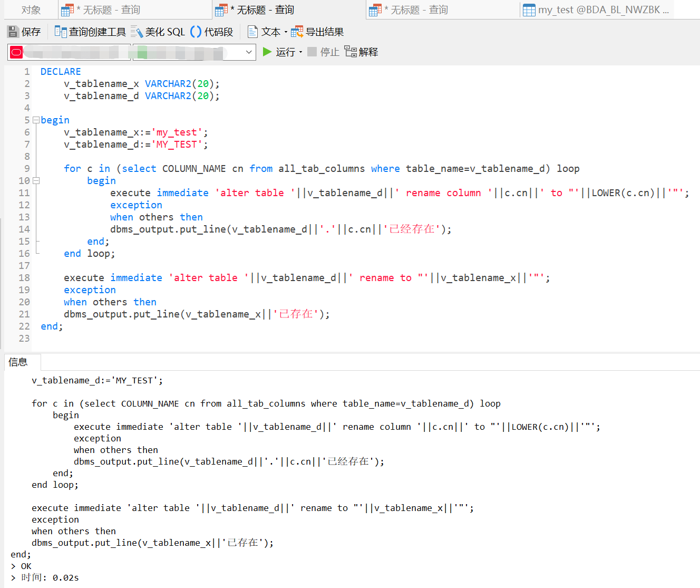Click the Export Result icon
Viewport: 700px width, 588px height.
tap(297, 32)
